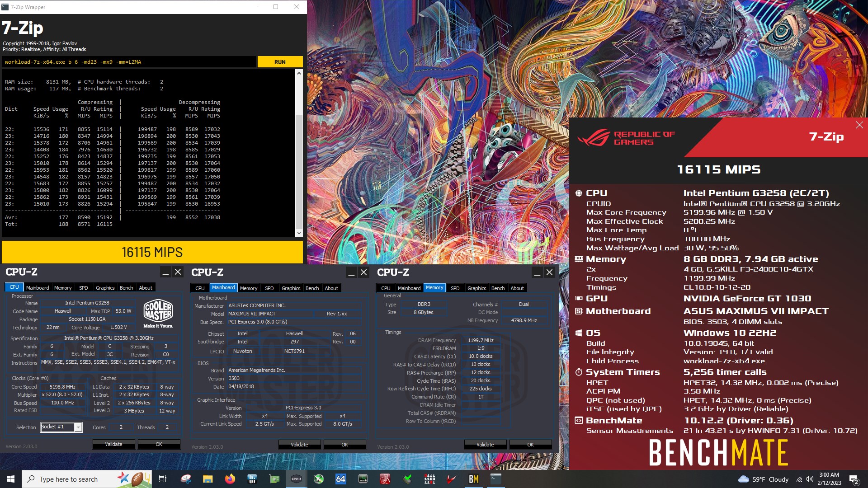Click the taskbar clock showing 3:00 AM

coord(829,479)
